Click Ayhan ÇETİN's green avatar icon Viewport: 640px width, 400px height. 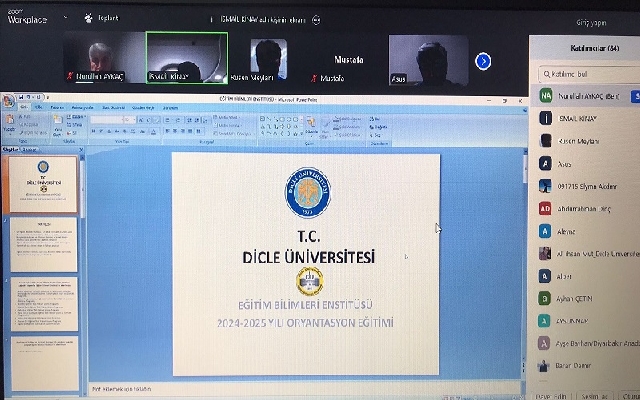tap(545, 298)
